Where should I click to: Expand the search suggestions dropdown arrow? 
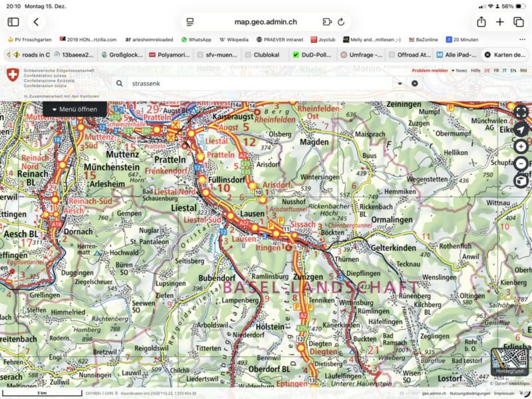click(399, 83)
